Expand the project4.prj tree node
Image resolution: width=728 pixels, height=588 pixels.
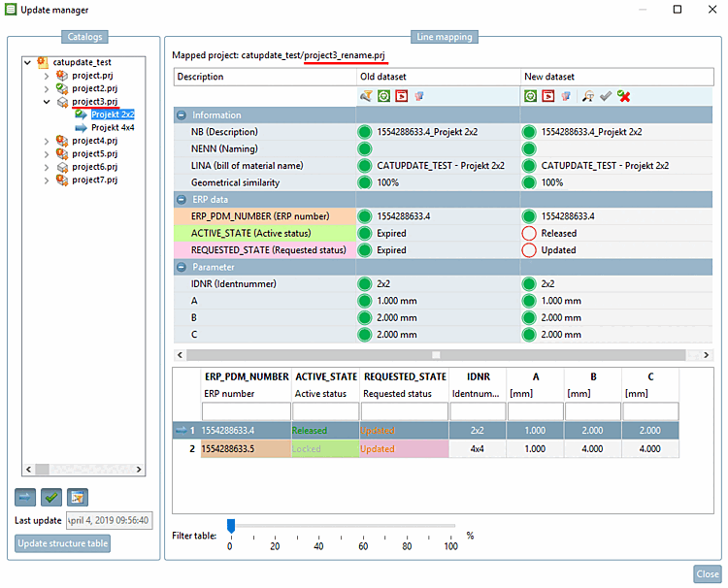(x=47, y=141)
